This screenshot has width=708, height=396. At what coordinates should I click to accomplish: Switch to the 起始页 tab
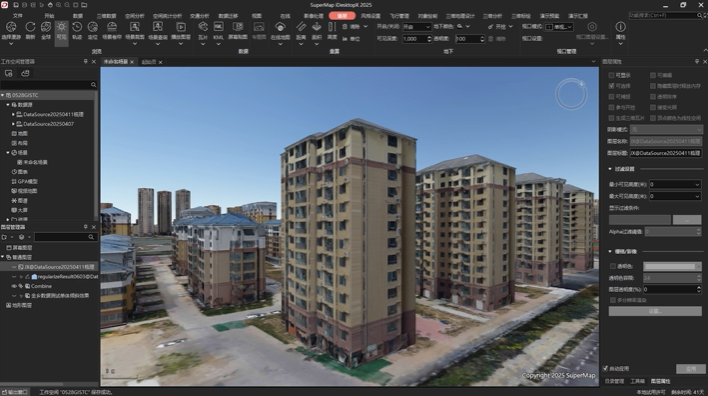coord(149,62)
